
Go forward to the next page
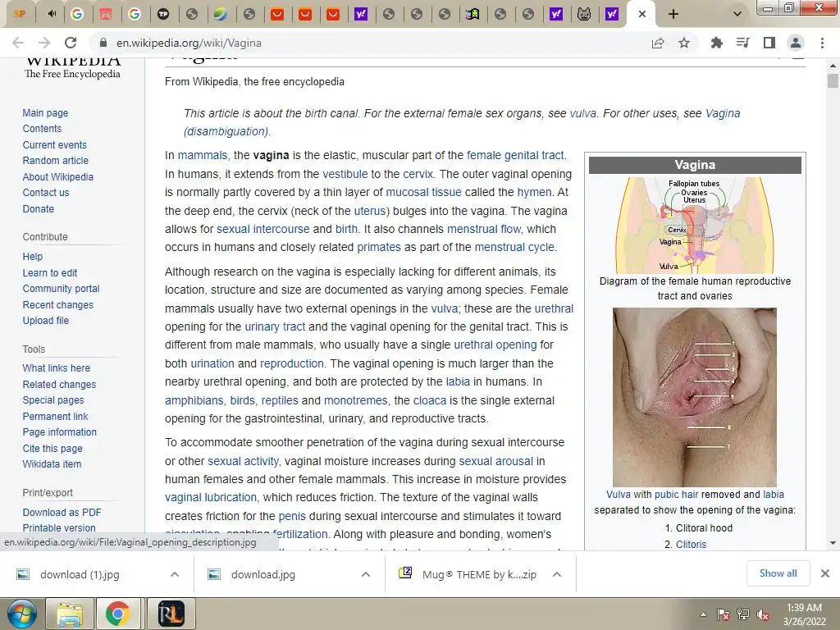(x=44, y=43)
